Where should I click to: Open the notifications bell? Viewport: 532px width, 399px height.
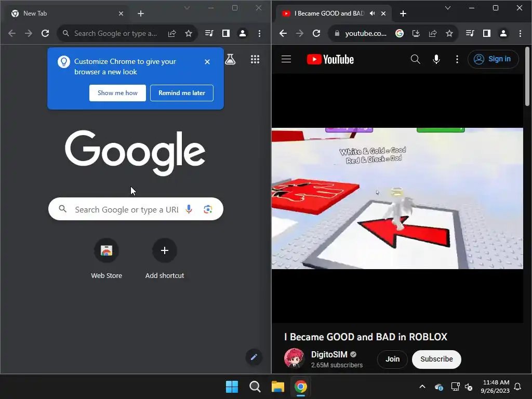(x=518, y=387)
